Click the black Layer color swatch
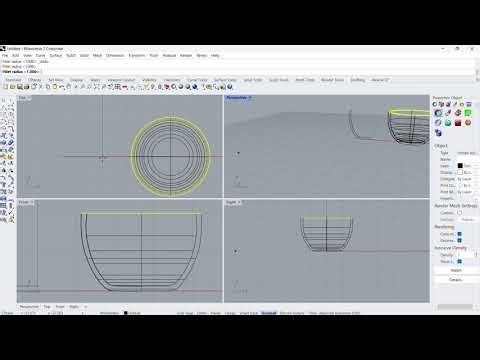This screenshot has height=360, width=480. pos(460,166)
